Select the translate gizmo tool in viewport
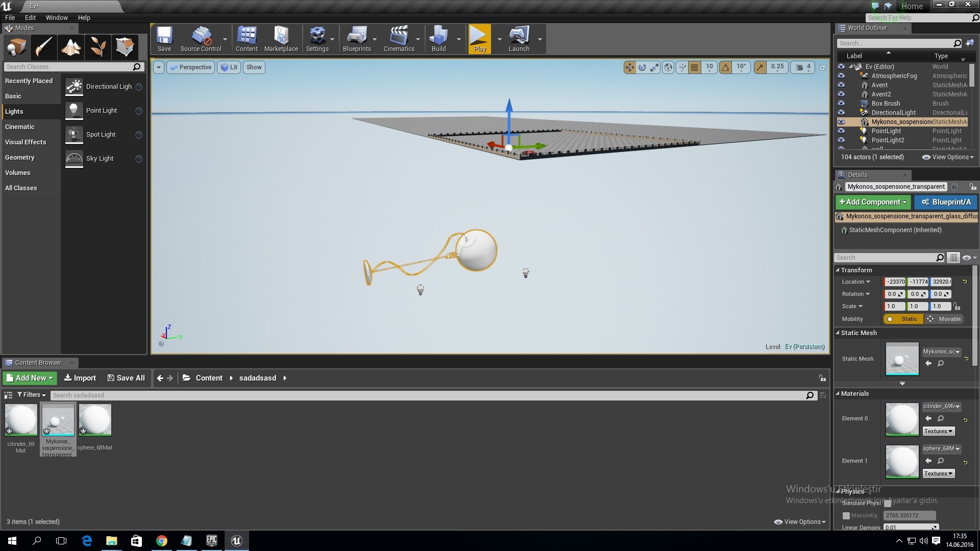This screenshot has width=980, height=551. [x=629, y=67]
